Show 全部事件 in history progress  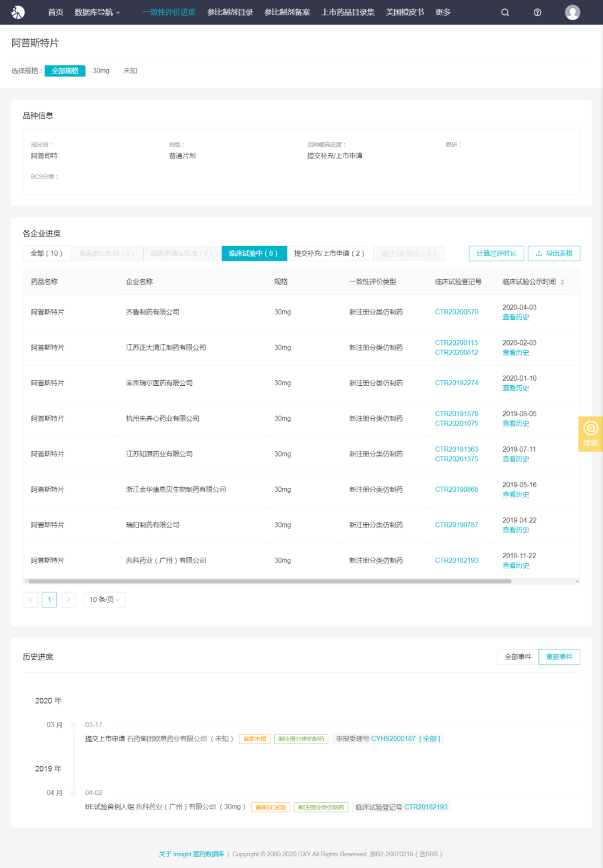click(518, 657)
